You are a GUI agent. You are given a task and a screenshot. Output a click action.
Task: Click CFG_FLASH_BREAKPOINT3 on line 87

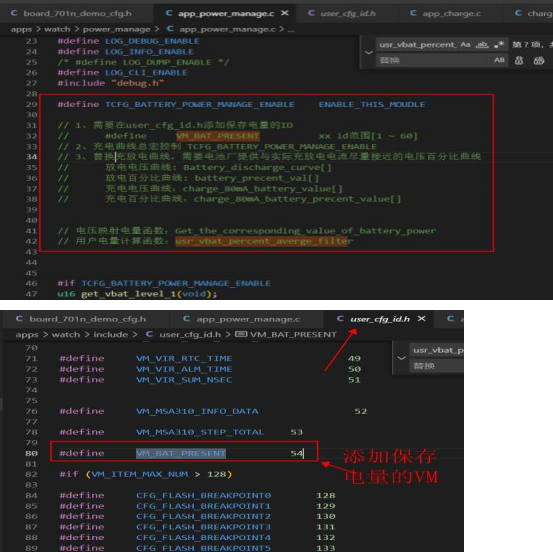click(x=203, y=527)
